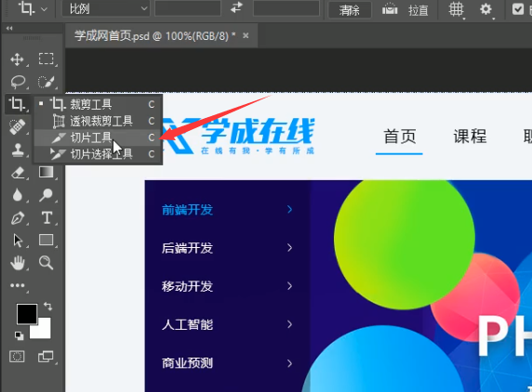Expand the crop tool preset dropdown arrow
Viewport: 532px width, 392px height.
click(x=44, y=9)
